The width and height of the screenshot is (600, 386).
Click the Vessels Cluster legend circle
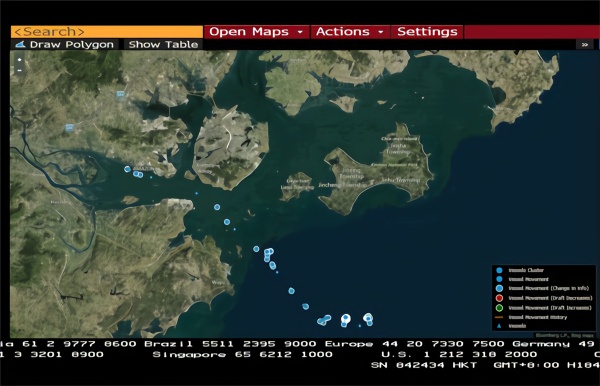click(x=499, y=270)
